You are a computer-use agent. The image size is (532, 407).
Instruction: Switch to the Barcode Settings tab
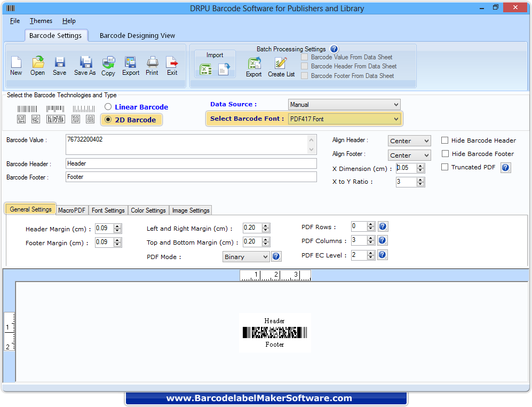coord(55,35)
